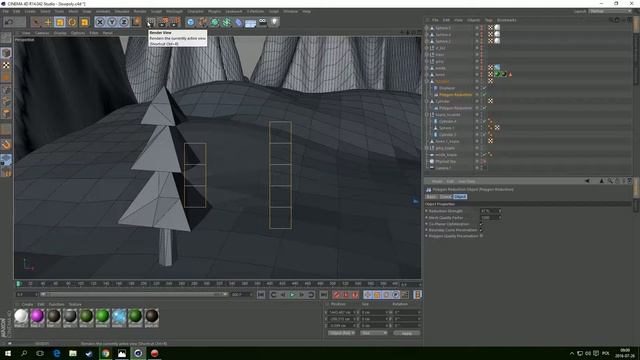Open File Explorer from taskbar

(73, 353)
